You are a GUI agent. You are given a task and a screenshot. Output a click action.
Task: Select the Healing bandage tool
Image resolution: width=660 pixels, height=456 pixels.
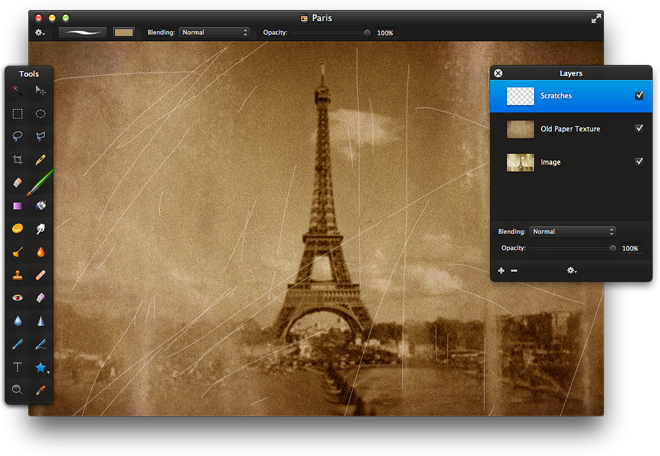(40, 275)
